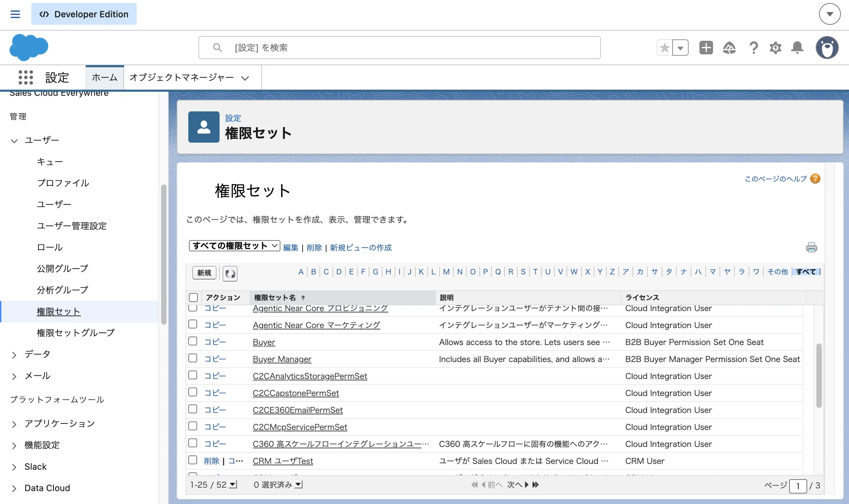This screenshot has height=504, width=849.
Task: Expand the アプリケーション section in sidebar
Action: coord(14,424)
